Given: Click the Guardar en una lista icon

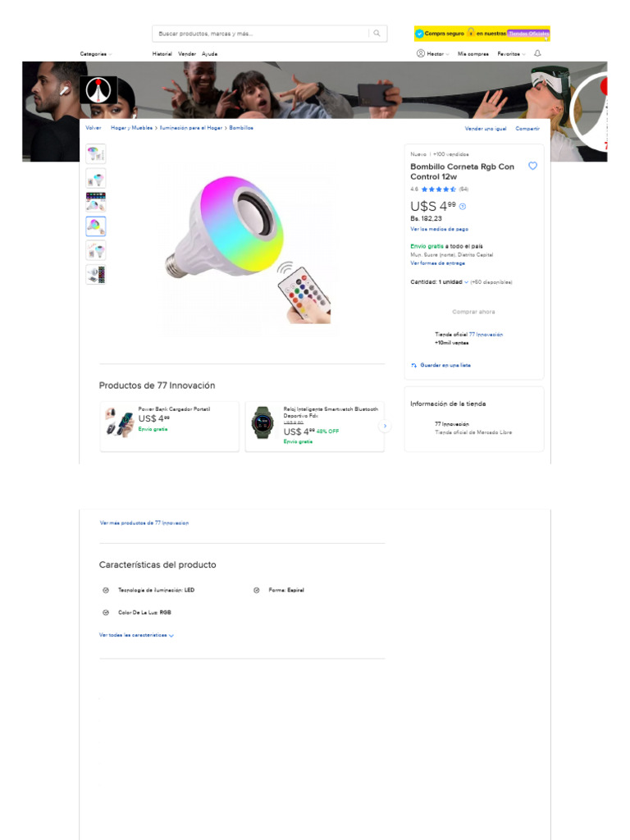Looking at the screenshot, I should 414,365.
